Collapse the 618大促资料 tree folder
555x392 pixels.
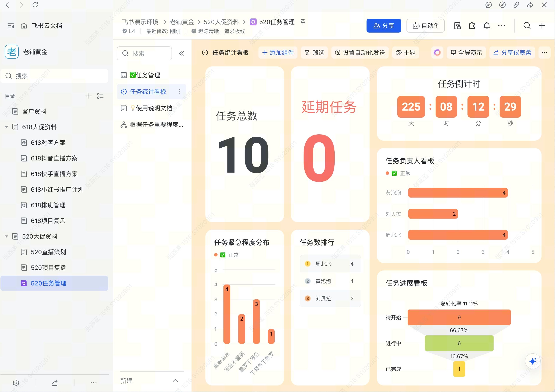click(x=7, y=127)
